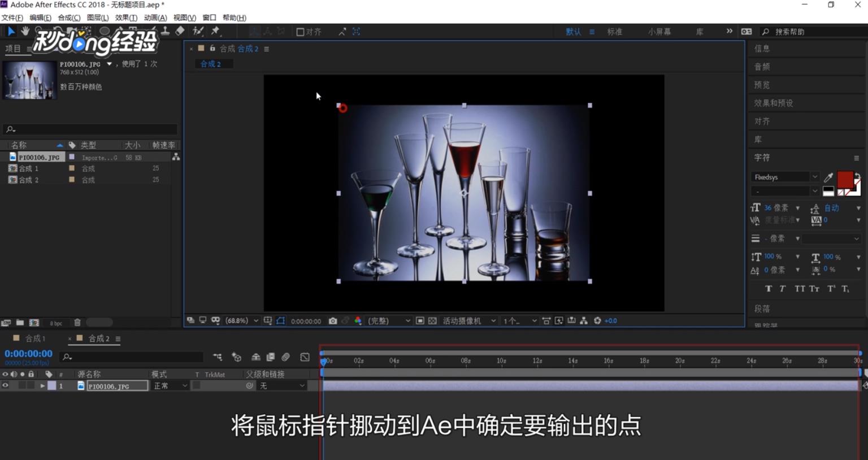Screen dimensions: 868x460
Task: Select the Eraser tool
Action: point(180,31)
